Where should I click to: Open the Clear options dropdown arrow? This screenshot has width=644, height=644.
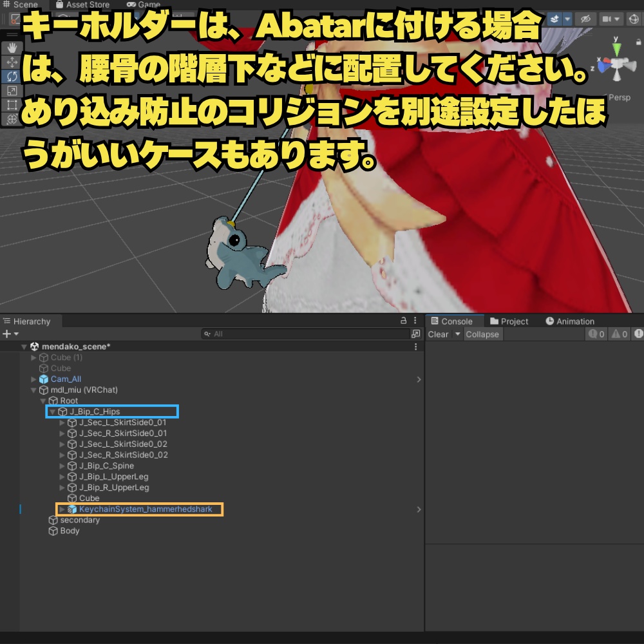pos(457,334)
